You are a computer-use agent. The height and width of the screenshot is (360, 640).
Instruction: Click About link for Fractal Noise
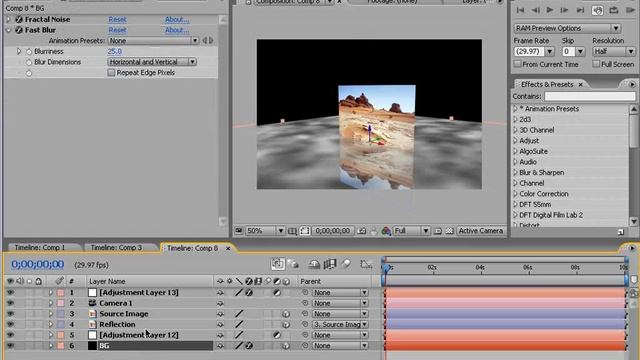point(177,19)
